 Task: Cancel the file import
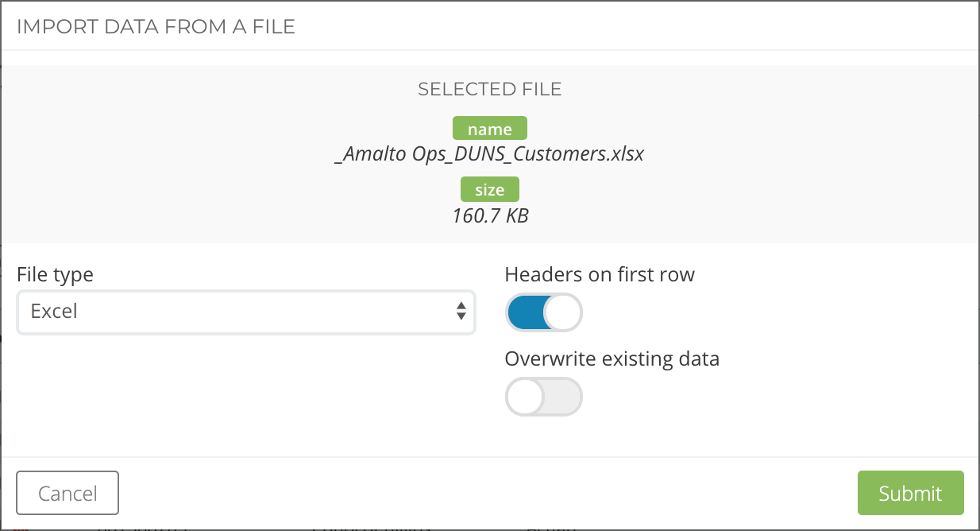(x=68, y=493)
